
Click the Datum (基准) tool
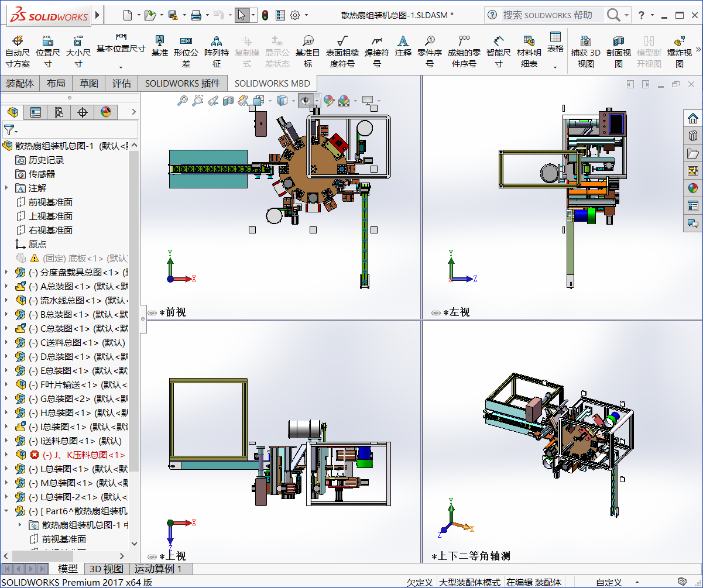(x=160, y=46)
